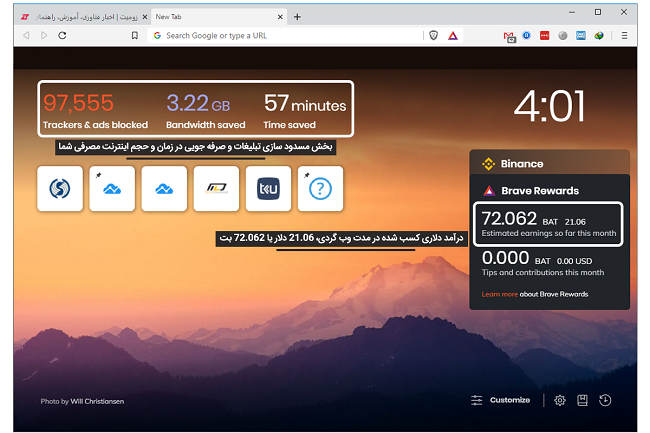
Task: Open Brave Rewards triangle icon in toolbar
Action: (x=453, y=35)
